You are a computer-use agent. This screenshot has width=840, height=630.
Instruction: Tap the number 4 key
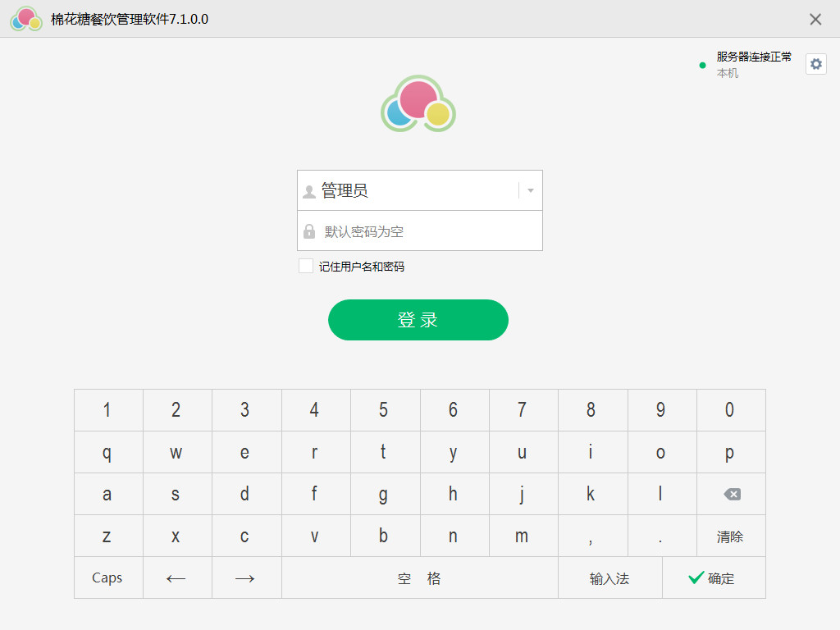tap(316, 410)
